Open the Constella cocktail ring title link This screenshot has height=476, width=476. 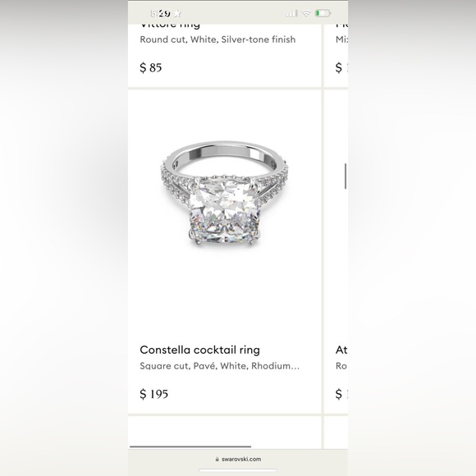pyautogui.click(x=199, y=350)
